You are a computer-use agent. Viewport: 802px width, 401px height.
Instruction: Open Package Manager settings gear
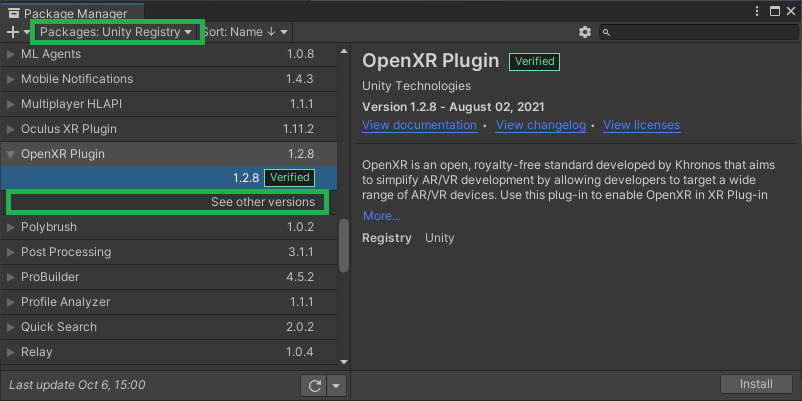[x=585, y=32]
